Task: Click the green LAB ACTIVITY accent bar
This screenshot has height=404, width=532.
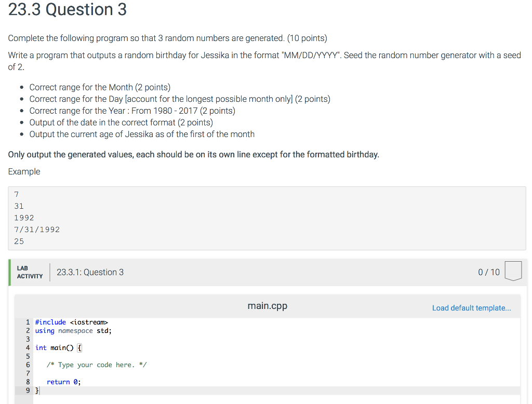Action: click(x=9, y=272)
